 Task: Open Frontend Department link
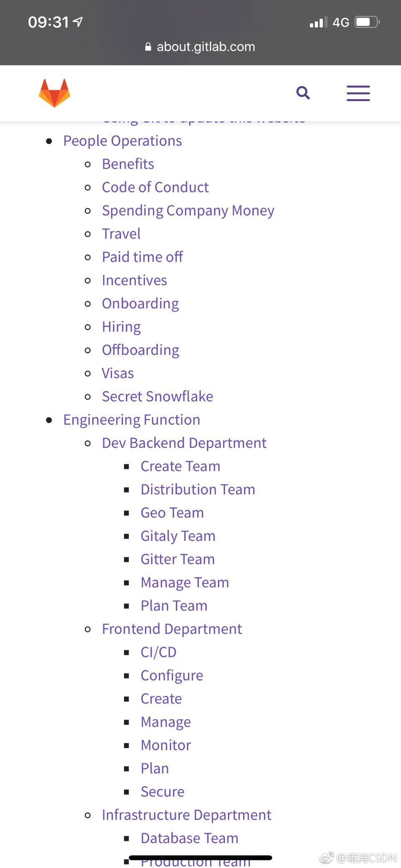172,629
